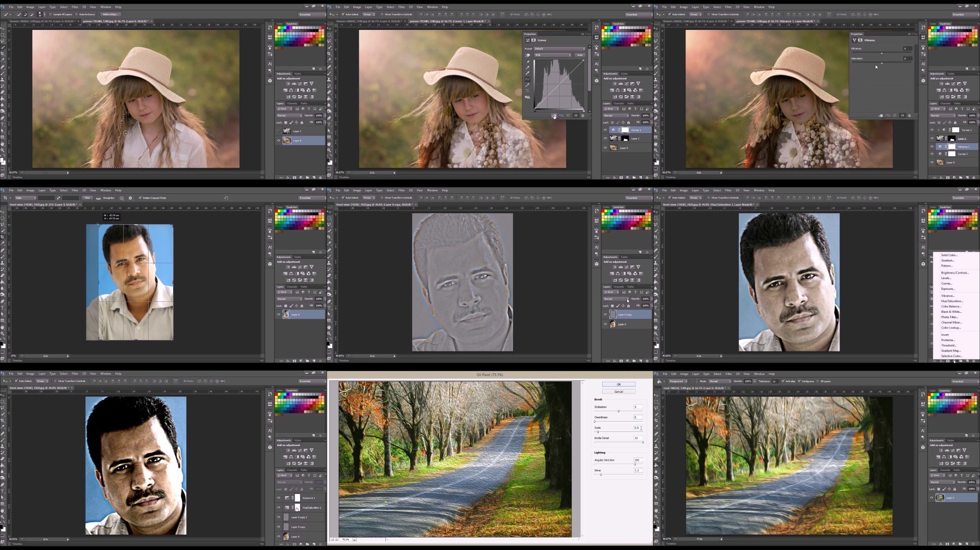
Task: Select Layer 0 thumbnail in Exposure 1 layers window
Action: click(286, 536)
